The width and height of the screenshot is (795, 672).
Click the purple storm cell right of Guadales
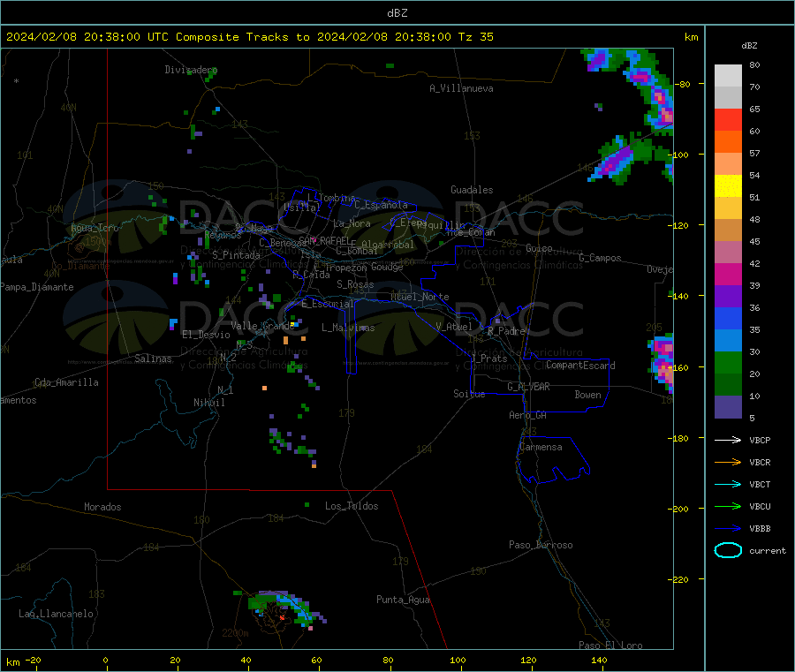click(616, 162)
